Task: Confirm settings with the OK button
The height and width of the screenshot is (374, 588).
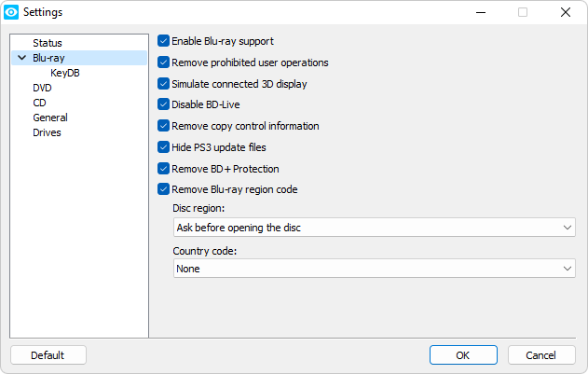Action: click(x=463, y=355)
